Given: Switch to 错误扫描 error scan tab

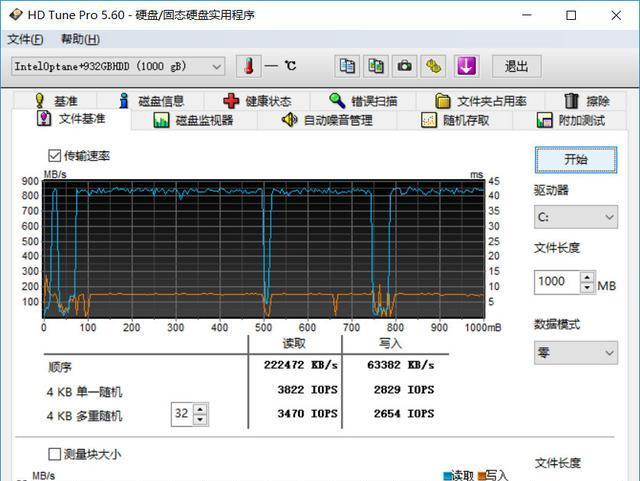Looking at the screenshot, I should [x=363, y=101].
